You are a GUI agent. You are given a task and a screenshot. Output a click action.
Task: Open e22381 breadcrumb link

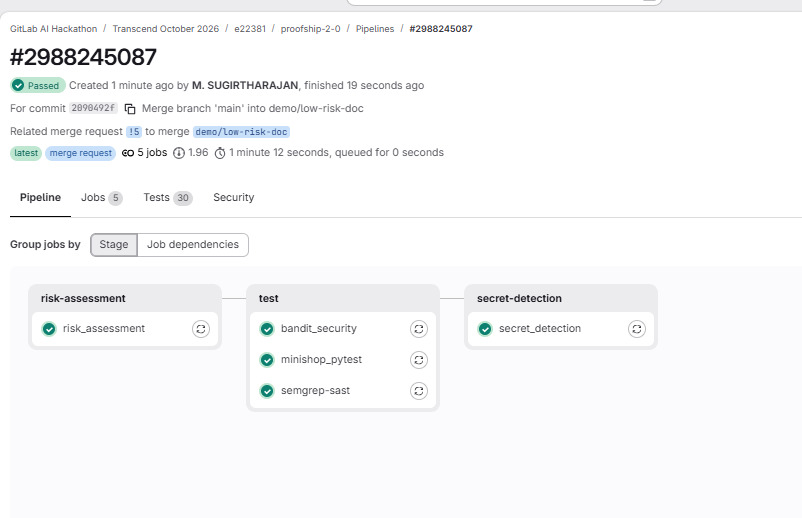pyautogui.click(x=250, y=29)
